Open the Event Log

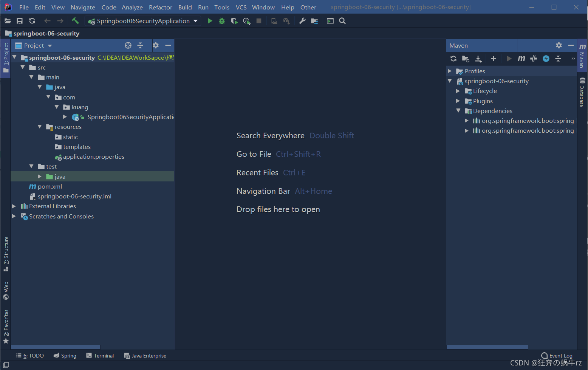tap(557, 356)
